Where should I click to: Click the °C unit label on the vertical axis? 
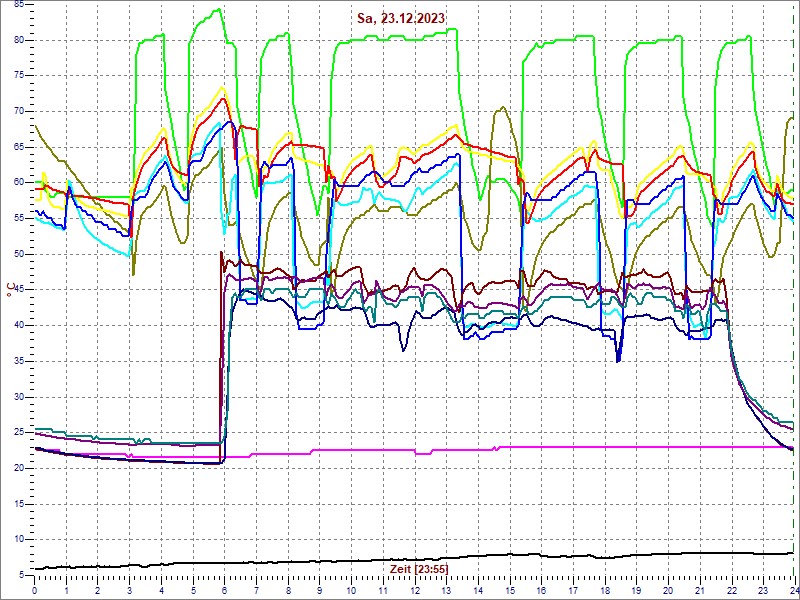(x=10, y=290)
